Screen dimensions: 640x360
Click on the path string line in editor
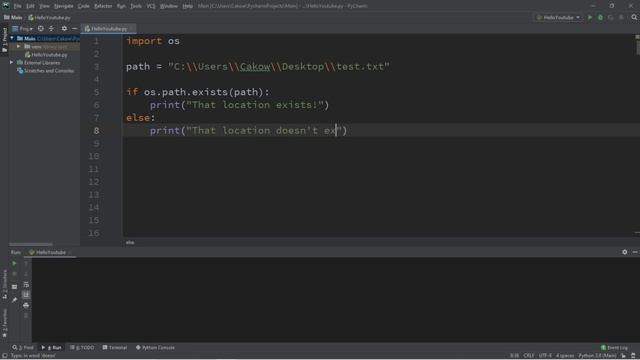[x=258, y=67]
